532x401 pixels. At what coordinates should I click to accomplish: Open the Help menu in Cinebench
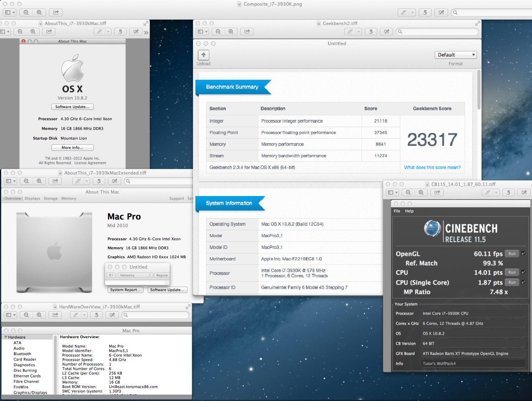click(x=409, y=211)
